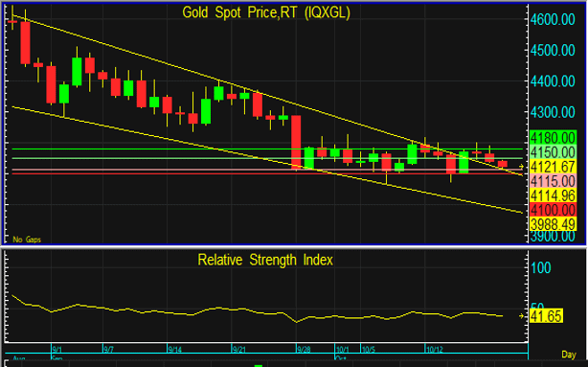Select the green 4180.00 price level tag
Viewport: 588px width, 367px height.
[x=553, y=138]
